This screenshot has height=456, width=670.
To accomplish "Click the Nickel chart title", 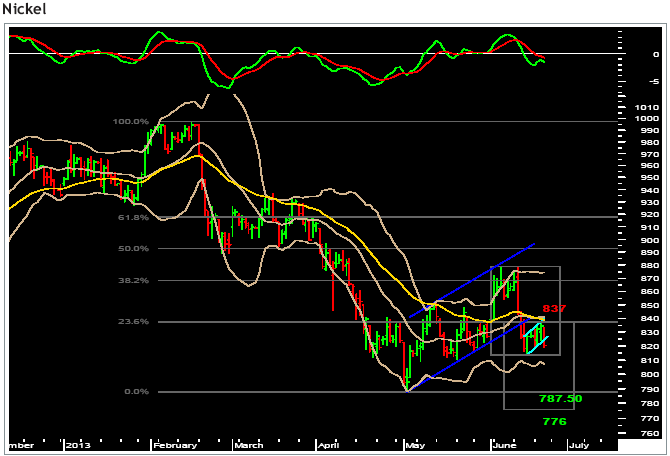I will [24, 9].
